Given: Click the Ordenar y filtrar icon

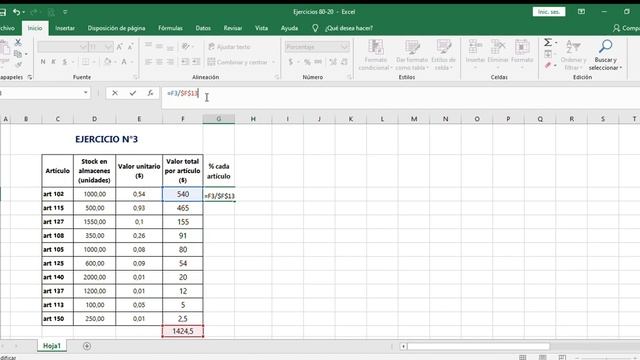Looking at the screenshot, I should point(573,47).
